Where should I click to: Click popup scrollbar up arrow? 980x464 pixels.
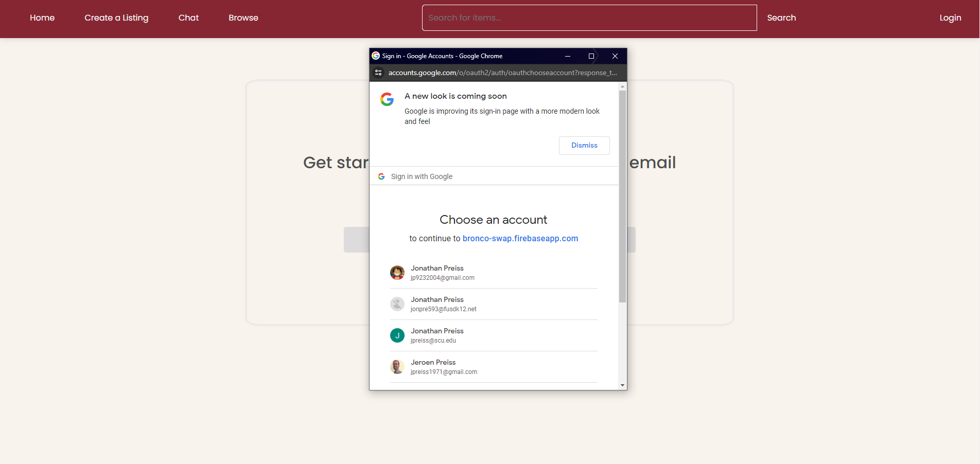point(622,86)
